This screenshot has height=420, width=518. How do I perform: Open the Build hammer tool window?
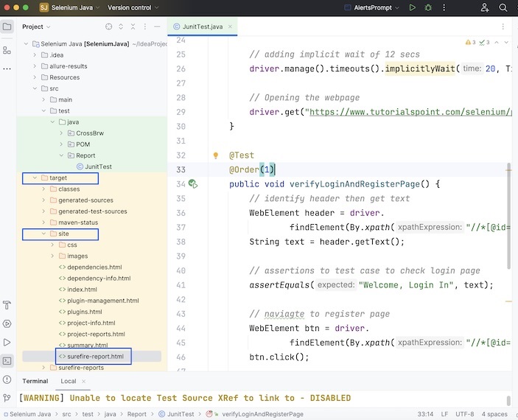[x=7, y=305]
